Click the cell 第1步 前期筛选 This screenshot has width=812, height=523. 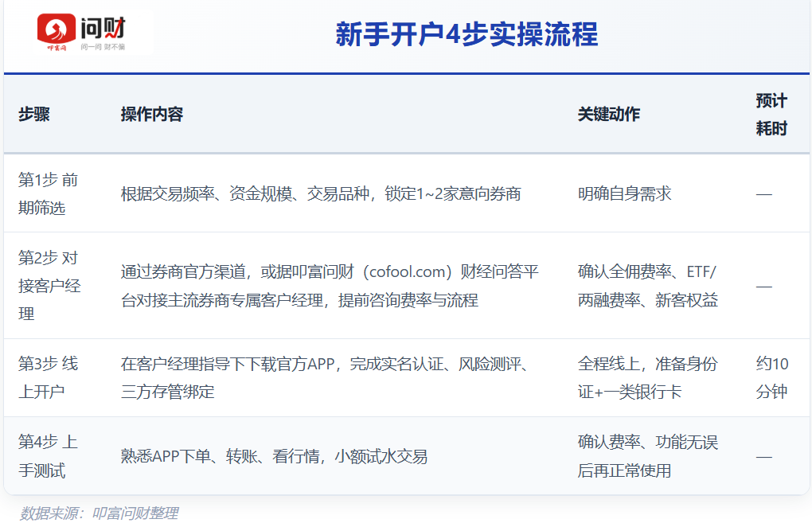pyautogui.click(x=48, y=193)
